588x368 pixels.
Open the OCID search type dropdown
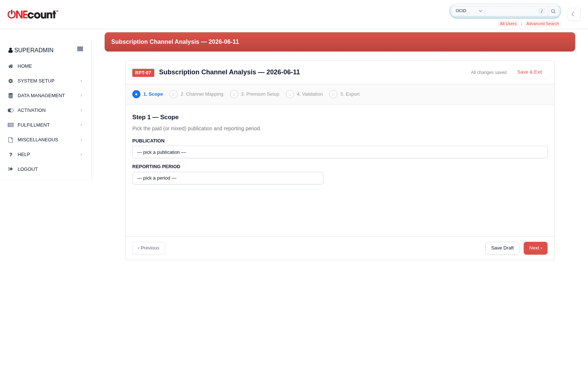point(469,11)
